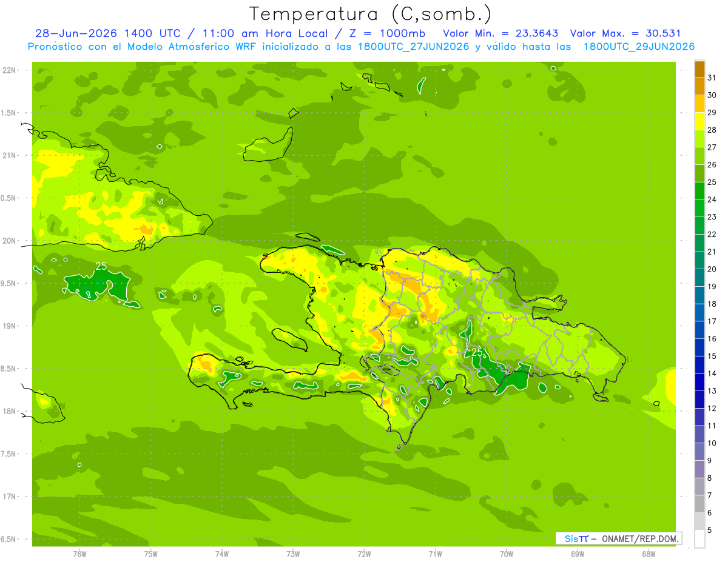Select 'Valor Max. = 30.531' value
The image size is (728, 562).
click(x=625, y=33)
